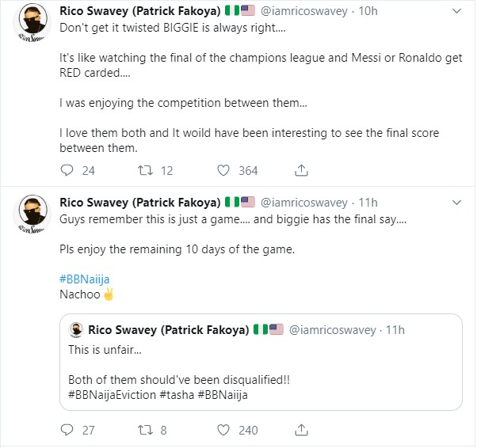The image size is (477, 448).
Task: Open the Rico Swavey name on second tweet
Action: coord(140,203)
